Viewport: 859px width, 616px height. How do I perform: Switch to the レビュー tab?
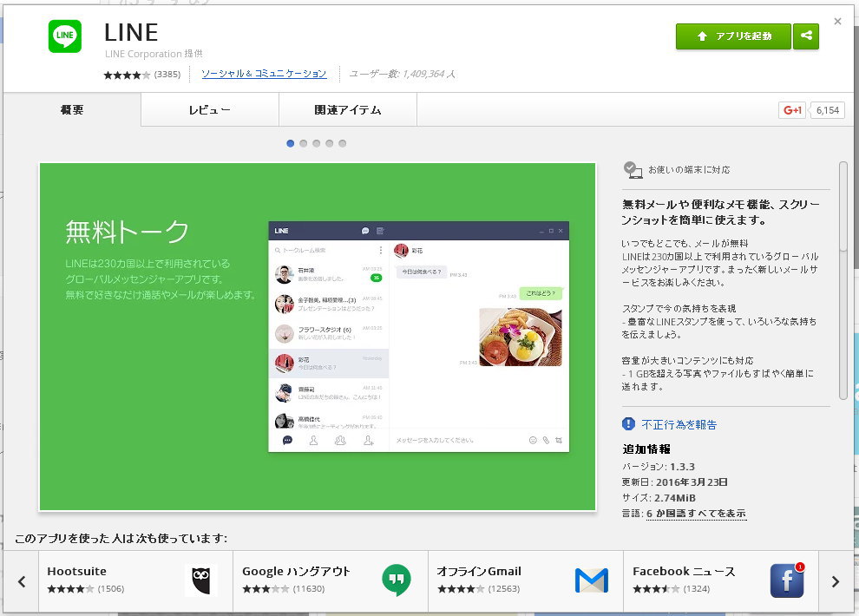pos(210,110)
